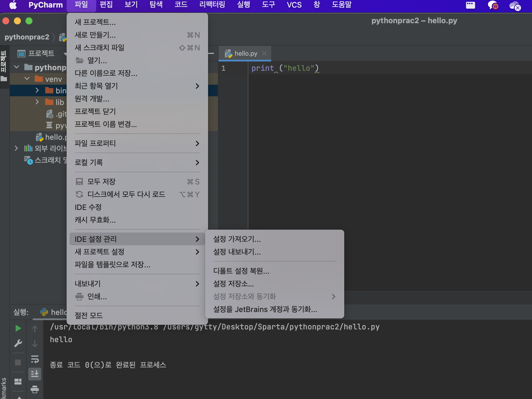Click pythonprac2 breadcrumb in navigation bar
This screenshot has width=532, height=399.
pos(27,37)
